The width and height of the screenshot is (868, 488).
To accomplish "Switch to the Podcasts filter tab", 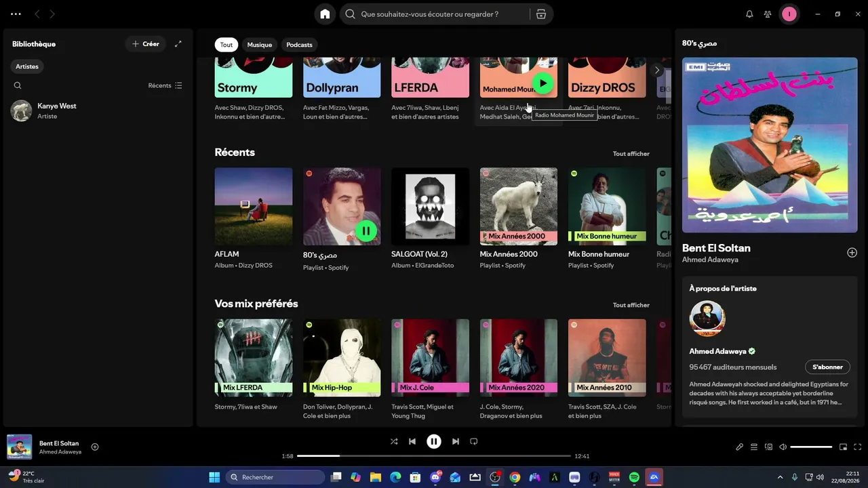I will (299, 45).
